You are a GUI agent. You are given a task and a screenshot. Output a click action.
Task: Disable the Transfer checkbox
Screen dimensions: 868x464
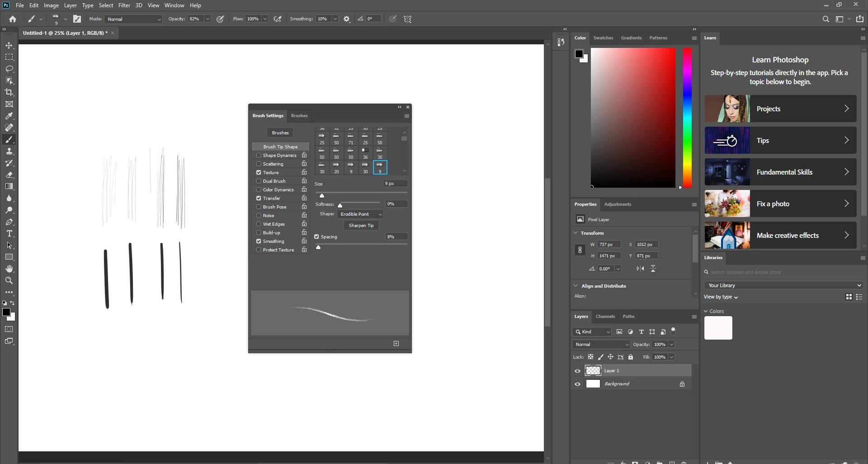pos(259,199)
